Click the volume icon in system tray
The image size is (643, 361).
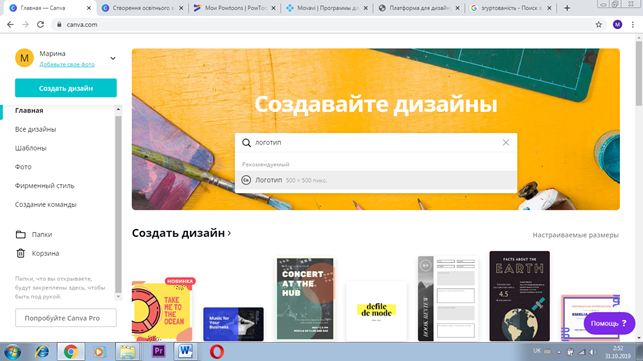pyautogui.click(x=593, y=352)
